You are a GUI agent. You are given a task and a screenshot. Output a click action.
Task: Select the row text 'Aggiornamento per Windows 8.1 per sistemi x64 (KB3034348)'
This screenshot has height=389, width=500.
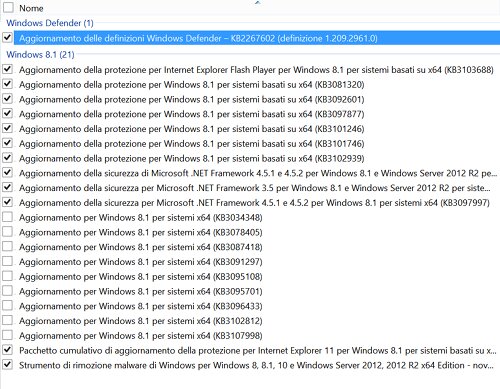click(x=141, y=218)
